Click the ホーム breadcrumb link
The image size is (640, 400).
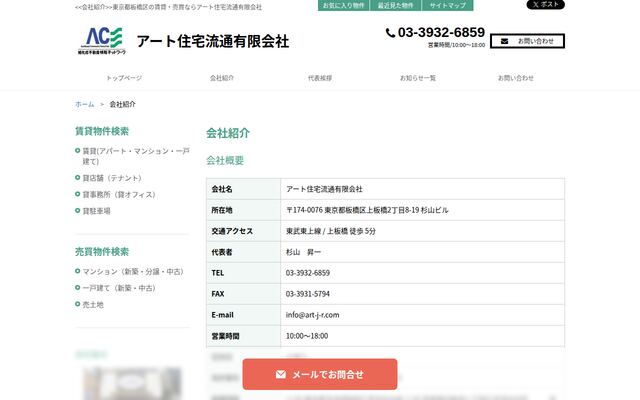(x=84, y=104)
